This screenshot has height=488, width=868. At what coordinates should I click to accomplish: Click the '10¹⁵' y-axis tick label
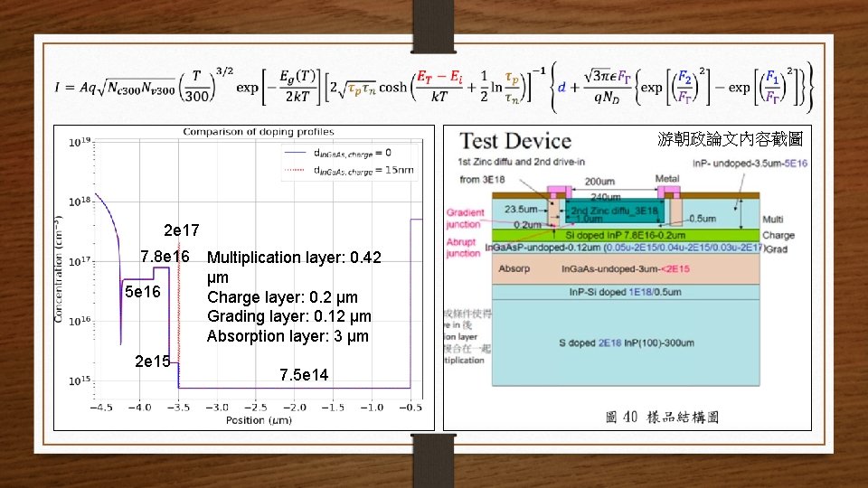[x=80, y=380]
